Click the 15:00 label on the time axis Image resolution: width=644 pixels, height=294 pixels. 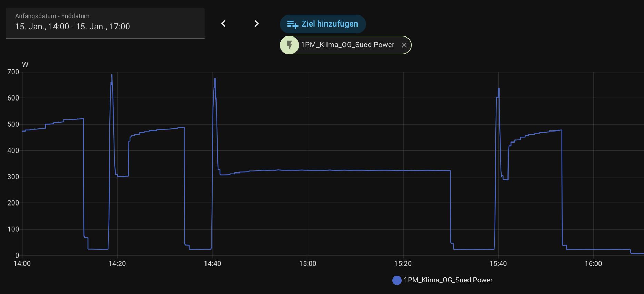click(308, 264)
